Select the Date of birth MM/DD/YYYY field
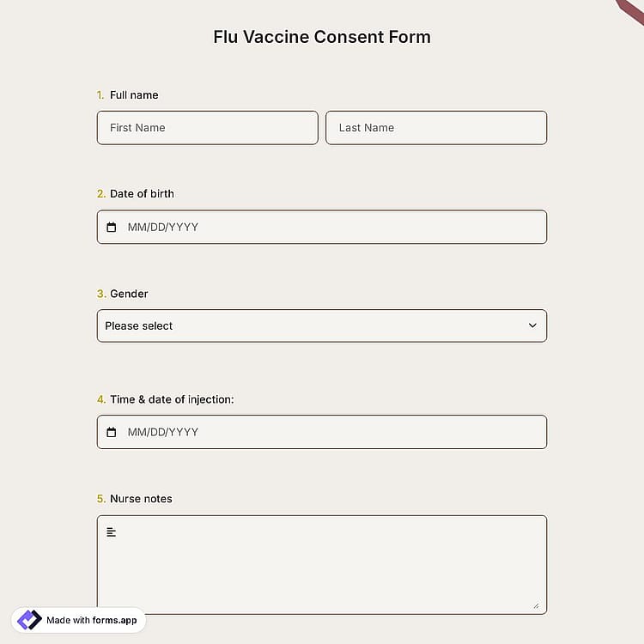 pyautogui.click(x=322, y=228)
